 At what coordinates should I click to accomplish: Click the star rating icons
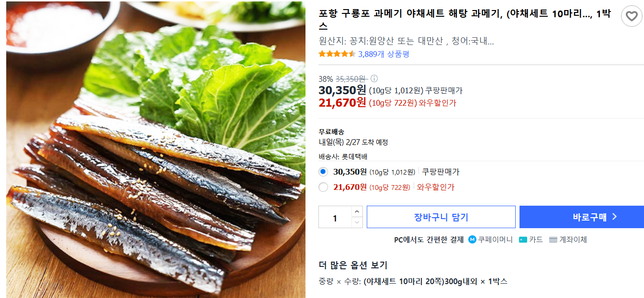[337, 54]
